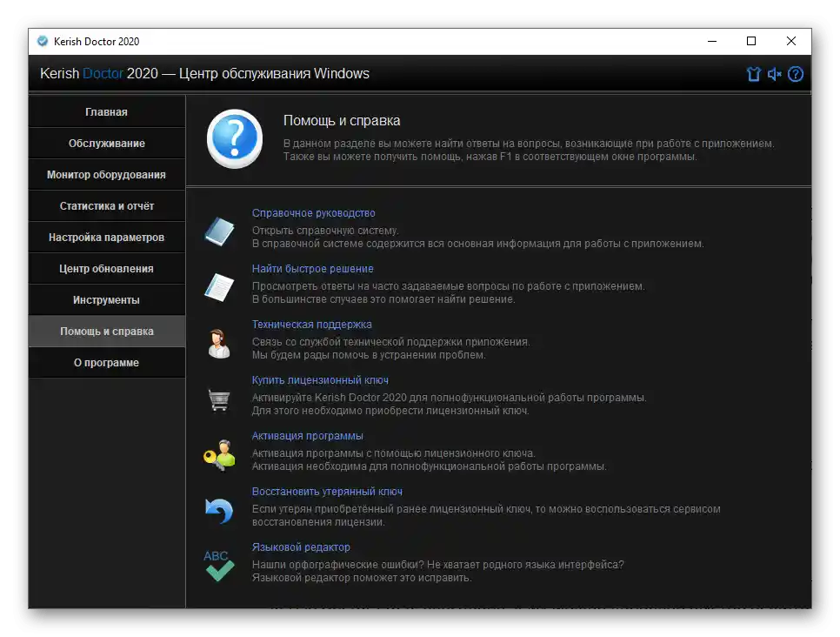Screen dimensions: 840x637
Task: Click the help question mark icon in header
Action: point(796,74)
